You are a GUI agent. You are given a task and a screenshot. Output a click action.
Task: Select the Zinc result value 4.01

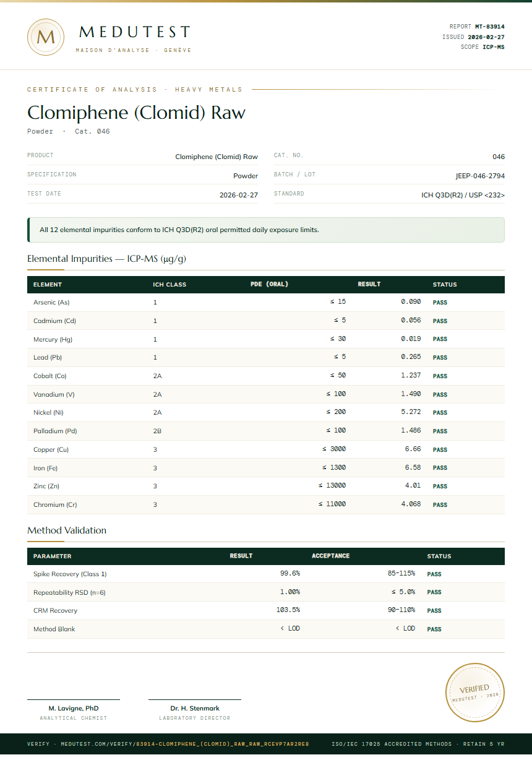(x=413, y=486)
